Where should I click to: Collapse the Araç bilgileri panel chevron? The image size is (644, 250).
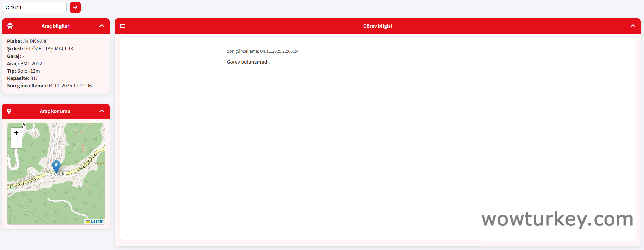102,26
